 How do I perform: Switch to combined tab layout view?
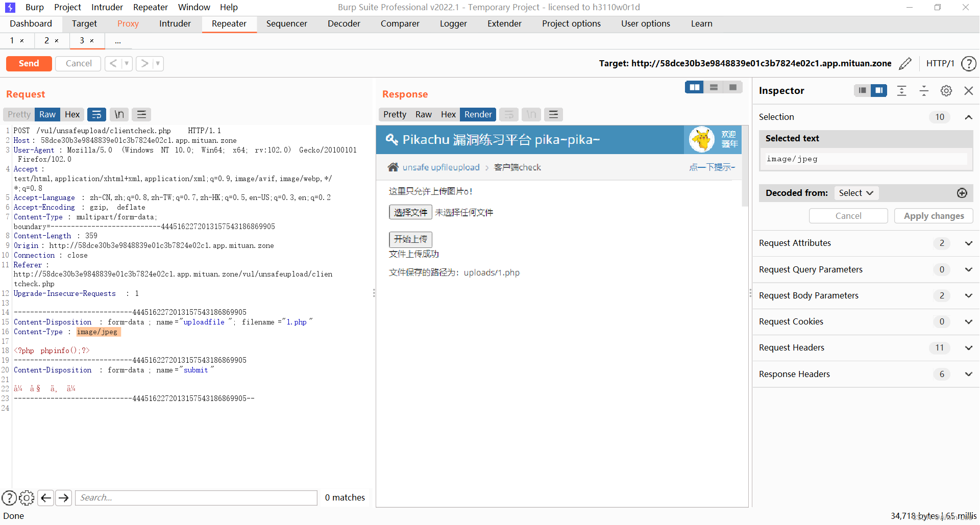click(x=733, y=87)
